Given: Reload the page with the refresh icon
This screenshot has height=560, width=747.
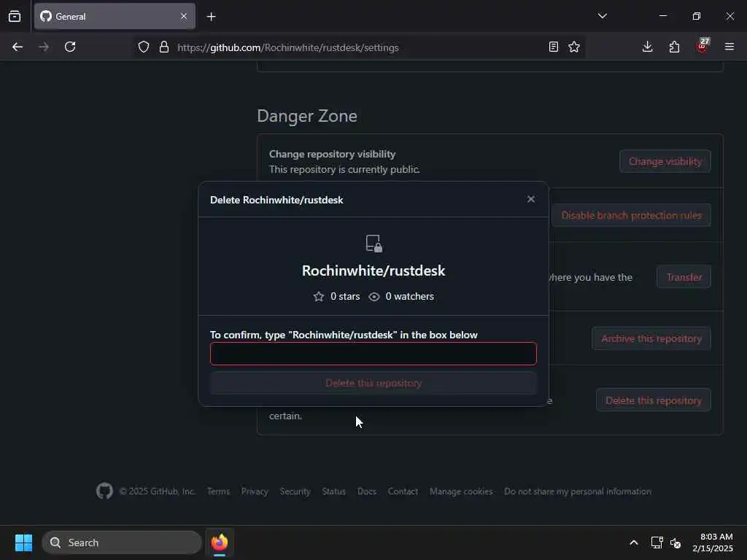Looking at the screenshot, I should point(70,47).
